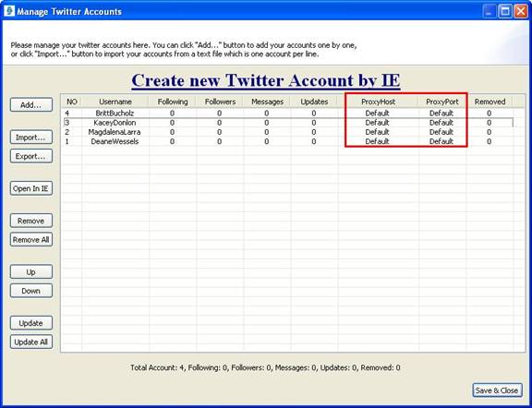Open Create new Twitter Account by IE link
This screenshot has width=532, height=408.
(x=266, y=80)
